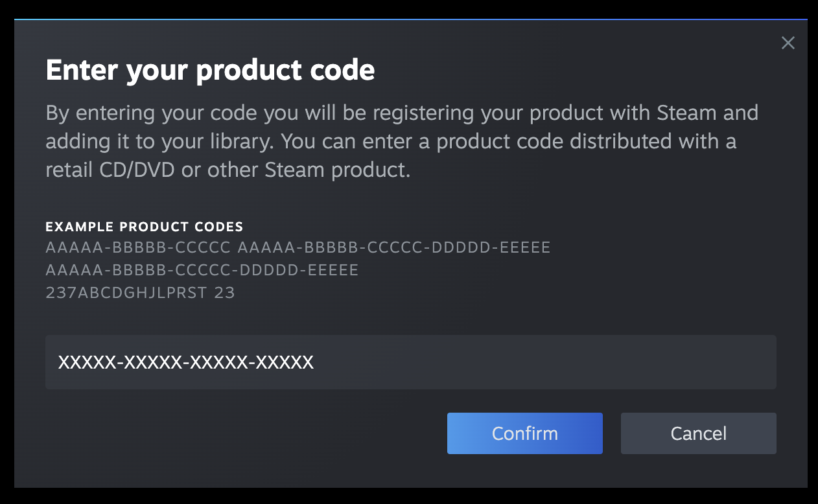Click the short AAAAA-BBBBB-CCCCC example on first line
Image resolution: width=818 pixels, height=504 pixels.
[x=138, y=247]
